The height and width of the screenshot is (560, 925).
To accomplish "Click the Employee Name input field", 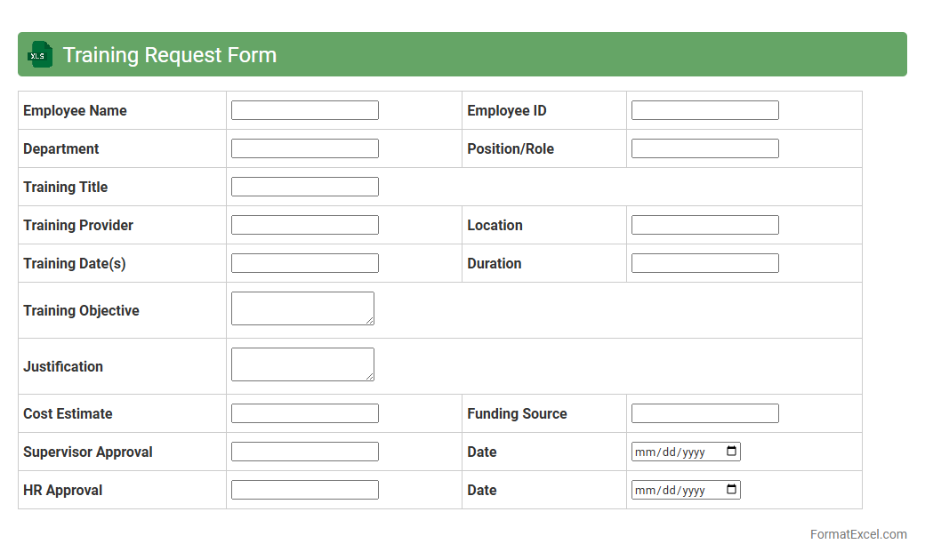I will point(304,110).
